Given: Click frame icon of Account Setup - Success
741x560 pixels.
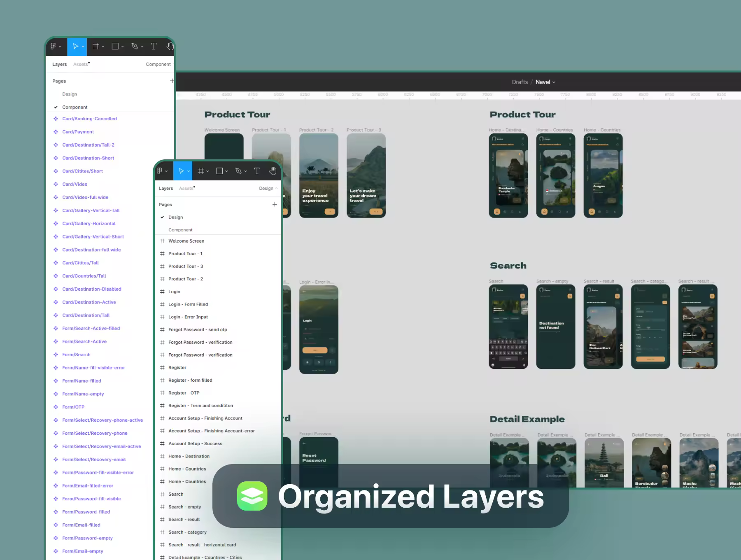Looking at the screenshot, I should (x=162, y=443).
